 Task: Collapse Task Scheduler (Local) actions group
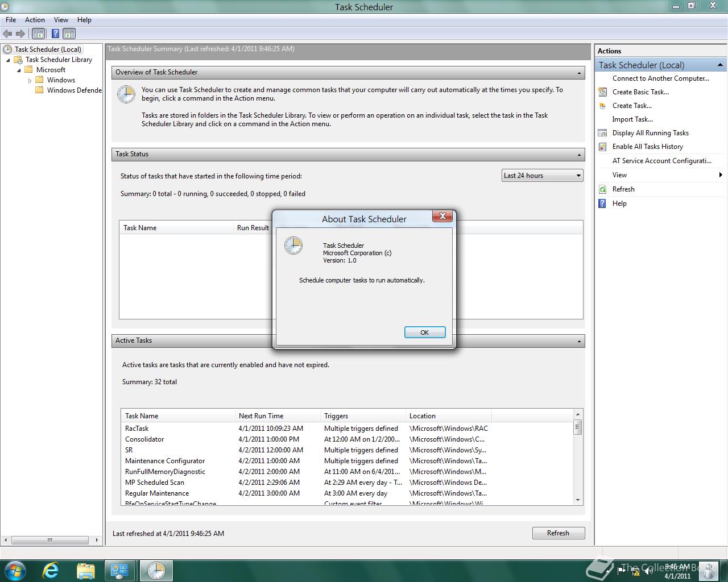coord(720,65)
